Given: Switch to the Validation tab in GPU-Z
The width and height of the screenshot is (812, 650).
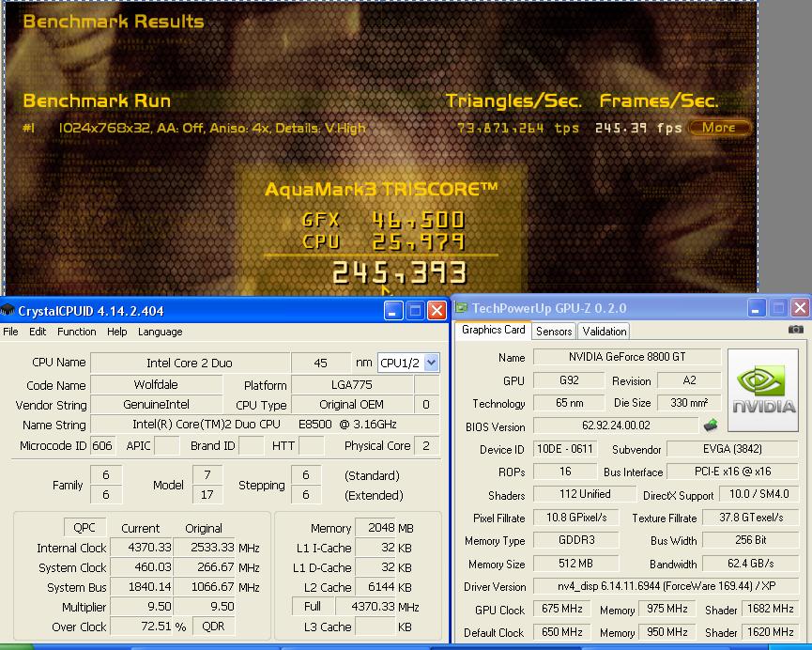Looking at the screenshot, I should [x=604, y=332].
